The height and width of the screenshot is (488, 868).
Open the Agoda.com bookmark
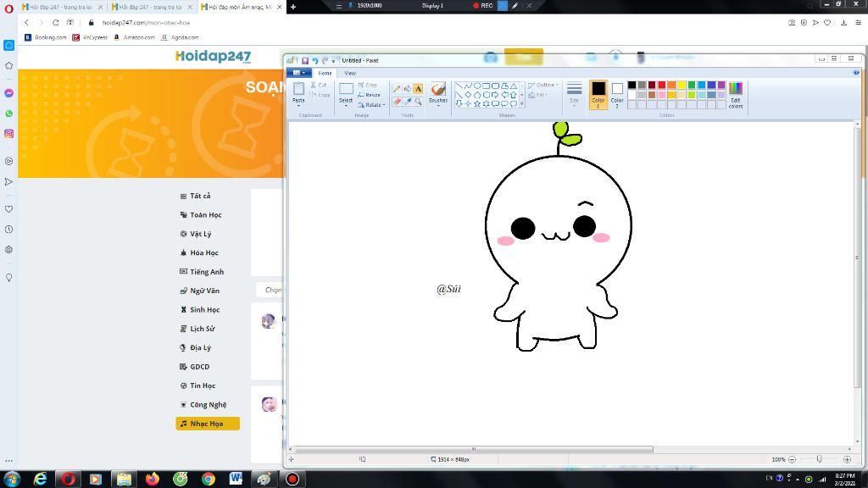click(180, 37)
